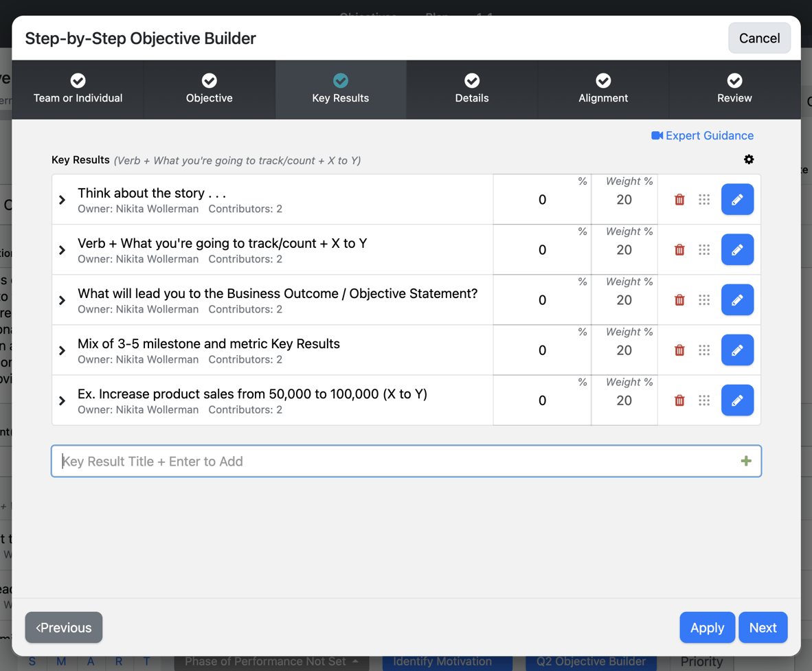812x671 pixels.
Task: Select the Key Results step
Action: click(x=341, y=89)
